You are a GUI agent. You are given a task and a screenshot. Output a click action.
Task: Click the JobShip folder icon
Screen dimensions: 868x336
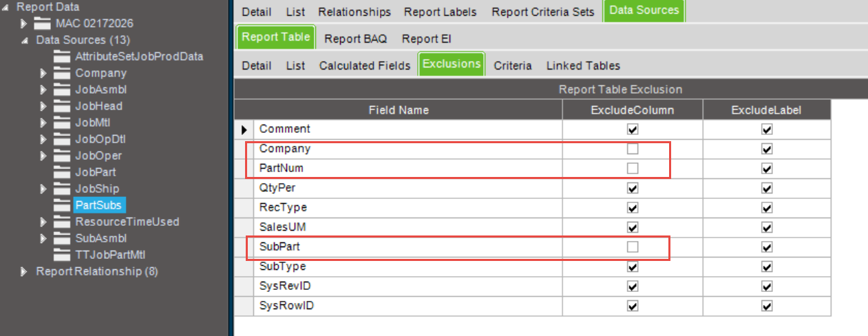63,189
